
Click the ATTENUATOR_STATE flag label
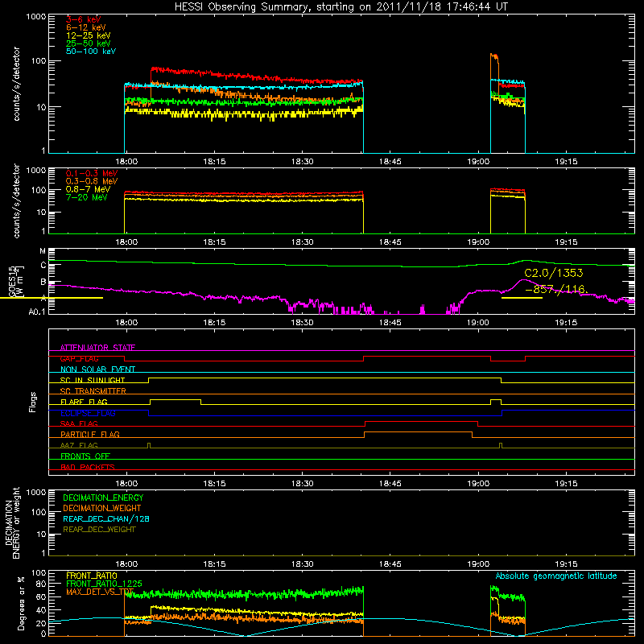point(97,348)
